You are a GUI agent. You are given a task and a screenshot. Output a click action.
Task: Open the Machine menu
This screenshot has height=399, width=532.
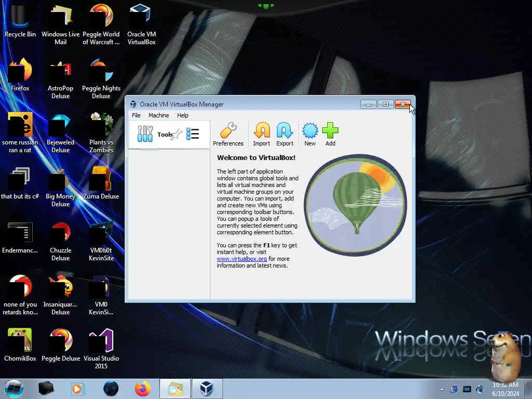158,115
